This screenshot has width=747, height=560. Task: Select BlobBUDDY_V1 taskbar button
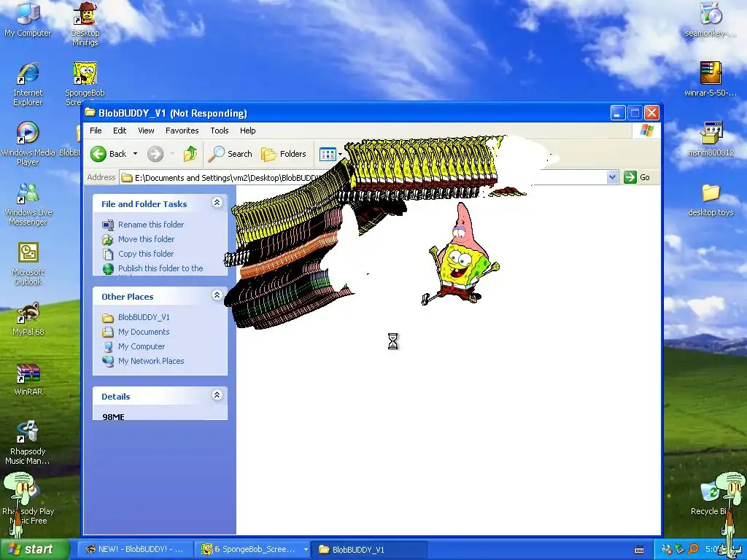[371, 549]
